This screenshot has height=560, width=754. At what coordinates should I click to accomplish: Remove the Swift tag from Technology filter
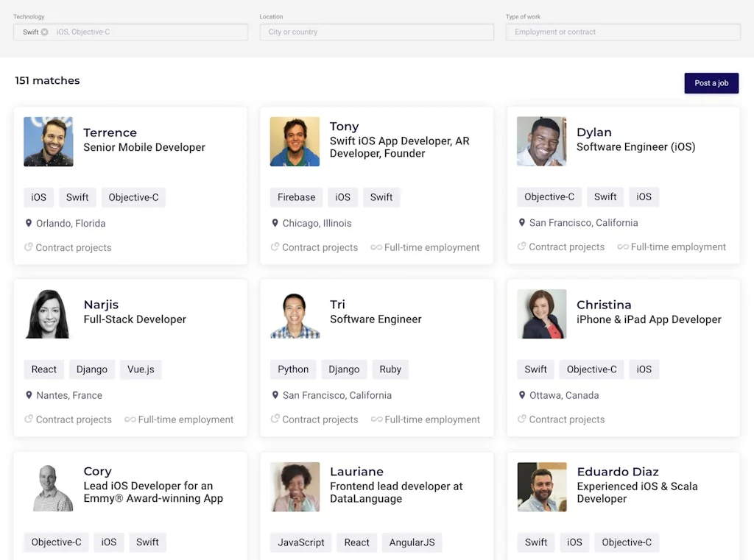pos(44,32)
